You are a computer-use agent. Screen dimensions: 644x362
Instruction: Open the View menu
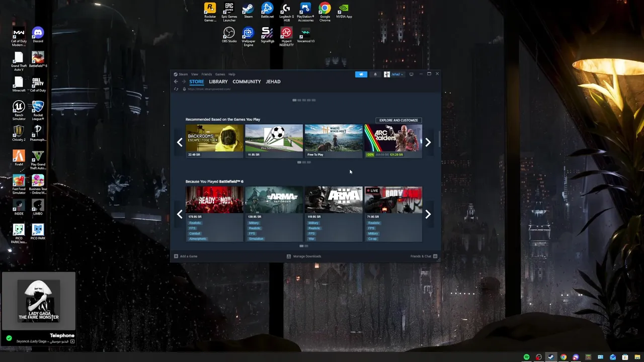[x=194, y=74]
